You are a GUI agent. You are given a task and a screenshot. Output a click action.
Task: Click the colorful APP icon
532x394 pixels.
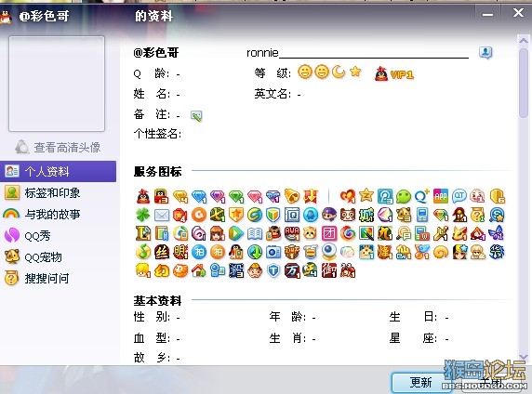tap(441, 196)
